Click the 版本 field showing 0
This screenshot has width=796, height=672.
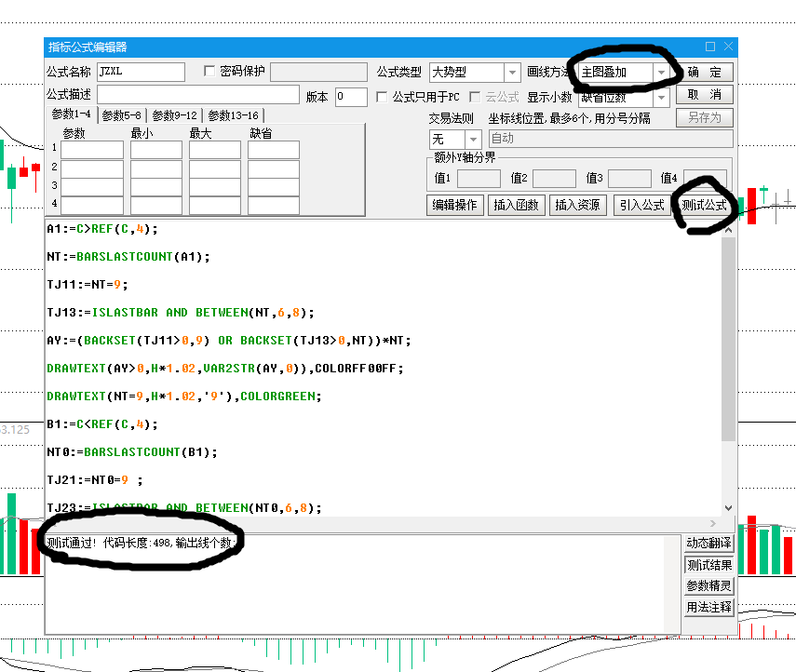351,97
